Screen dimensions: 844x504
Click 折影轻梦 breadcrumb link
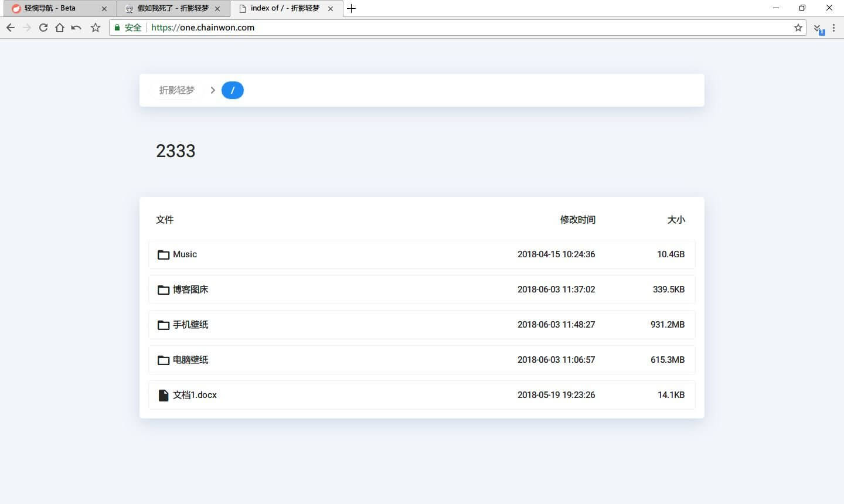[176, 90]
